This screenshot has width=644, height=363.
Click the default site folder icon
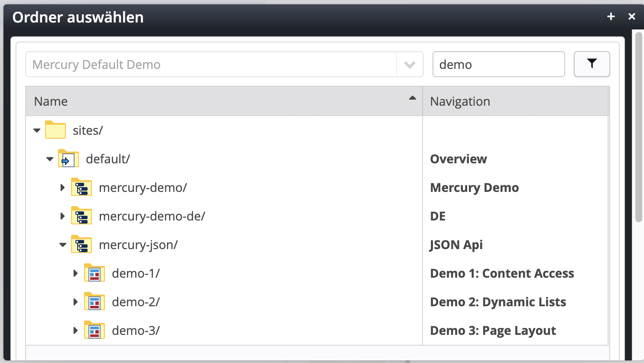pos(68,159)
